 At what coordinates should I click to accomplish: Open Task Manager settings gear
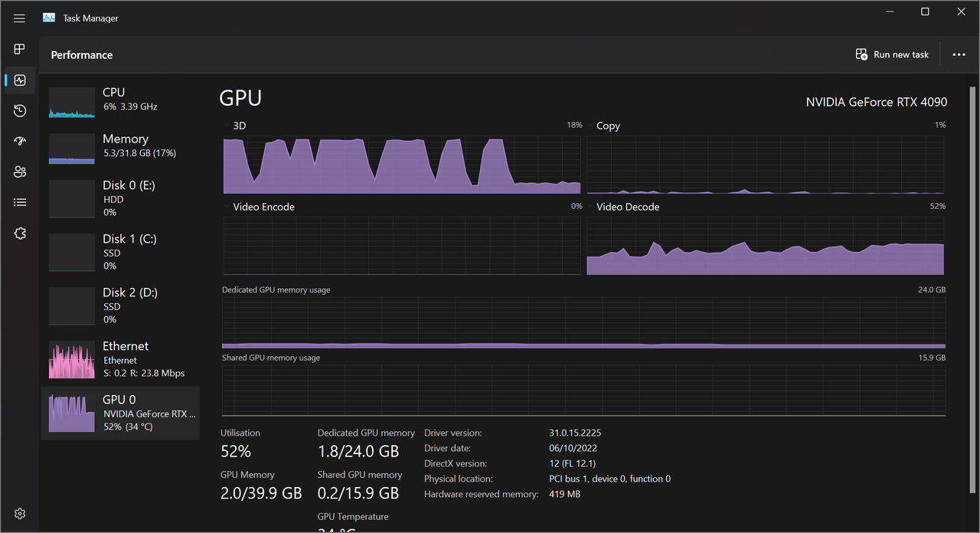(20, 513)
